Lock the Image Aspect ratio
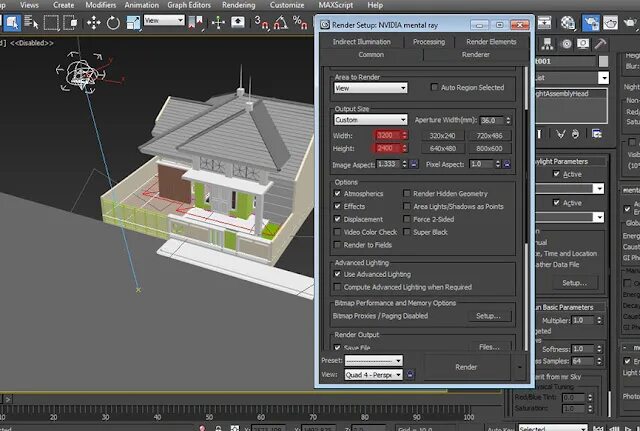This screenshot has height=431, width=640. coord(413,164)
